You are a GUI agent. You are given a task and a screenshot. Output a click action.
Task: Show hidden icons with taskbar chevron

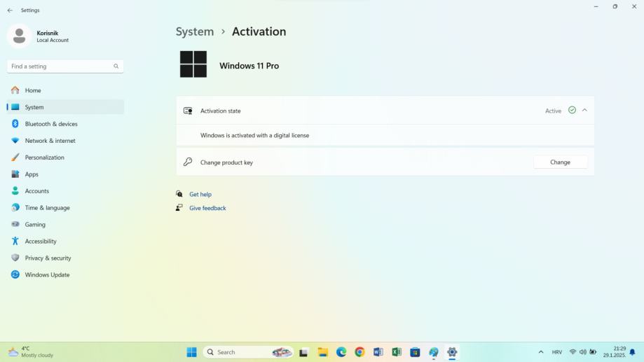coord(541,352)
